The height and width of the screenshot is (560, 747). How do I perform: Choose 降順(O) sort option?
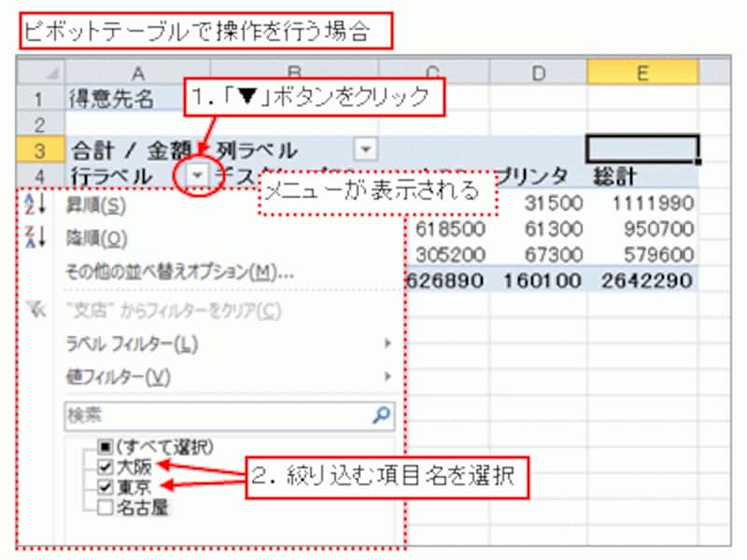[97, 238]
